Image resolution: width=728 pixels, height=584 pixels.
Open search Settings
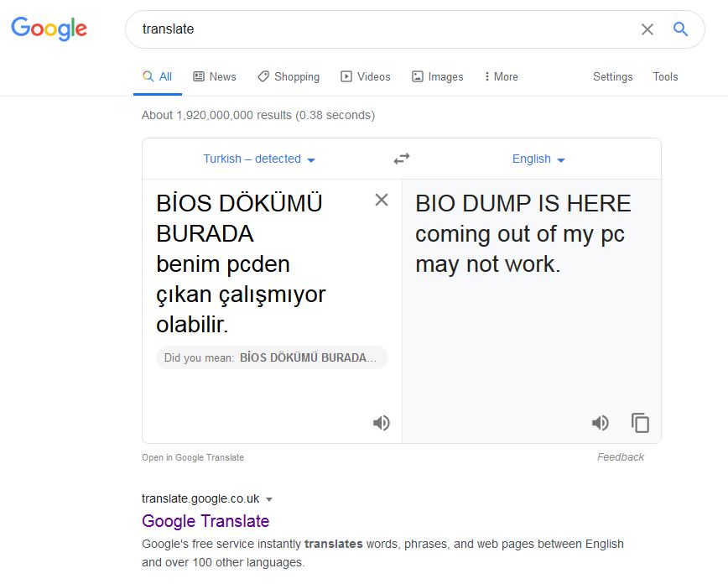tap(612, 76)
